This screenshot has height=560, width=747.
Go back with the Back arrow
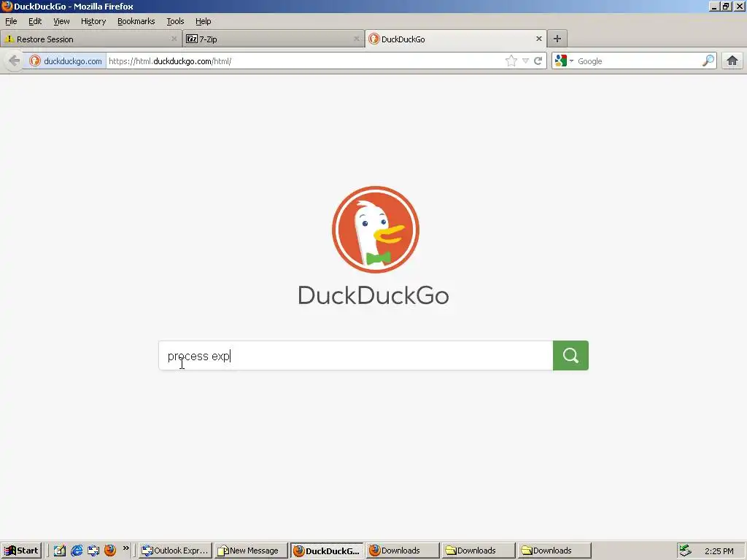click(x=15, y=61)
